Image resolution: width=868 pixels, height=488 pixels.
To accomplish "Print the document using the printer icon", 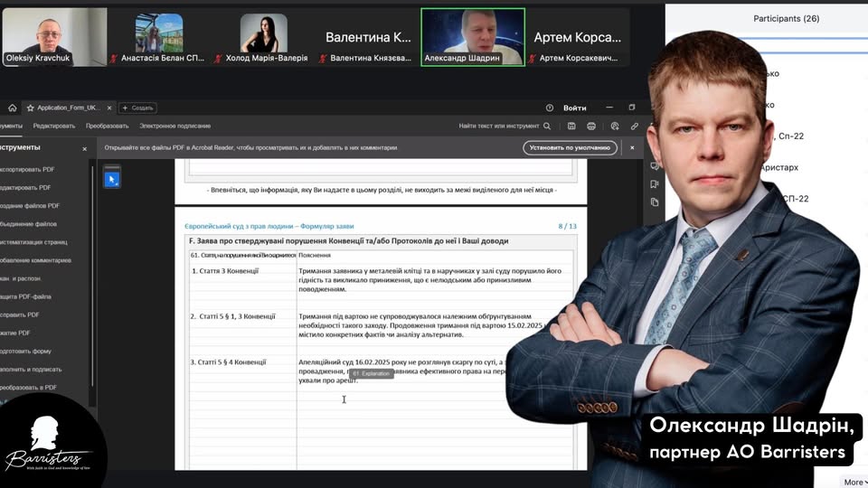I will coord(591,127).
